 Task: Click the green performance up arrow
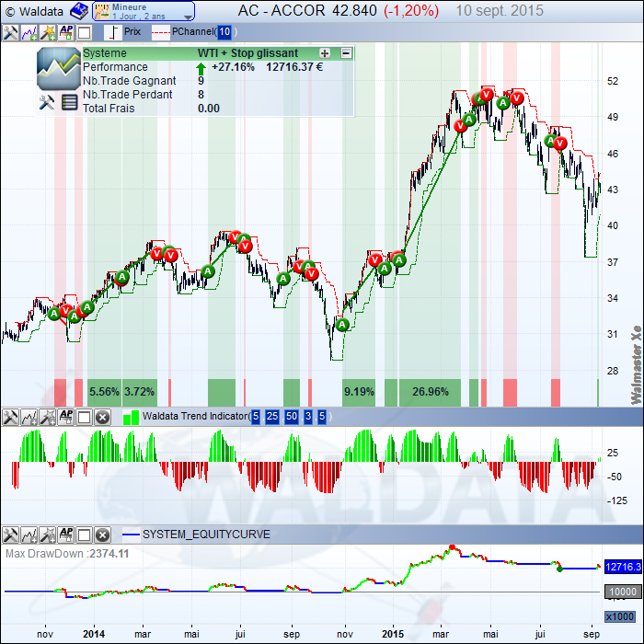coord(201,69)
